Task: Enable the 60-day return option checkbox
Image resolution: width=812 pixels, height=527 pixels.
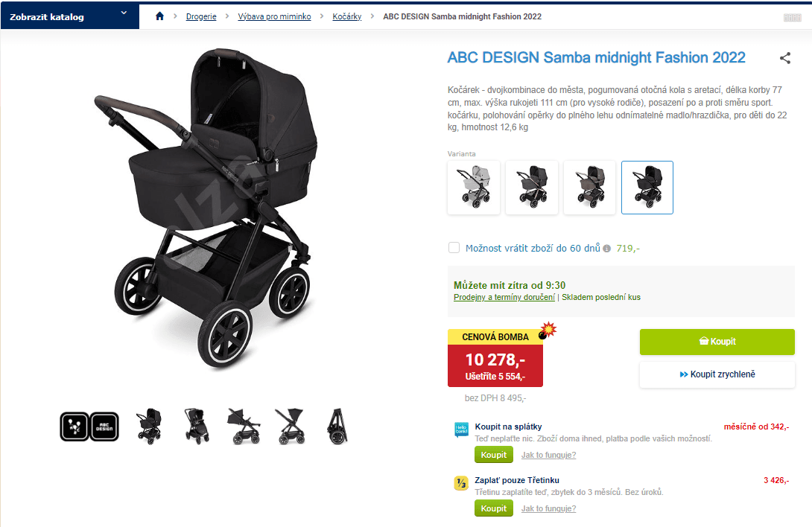Action: (x=454, y=247)
